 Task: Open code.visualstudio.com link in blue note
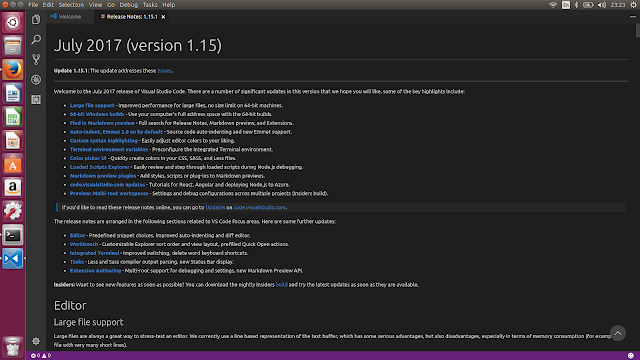click(x=260, y=207)
